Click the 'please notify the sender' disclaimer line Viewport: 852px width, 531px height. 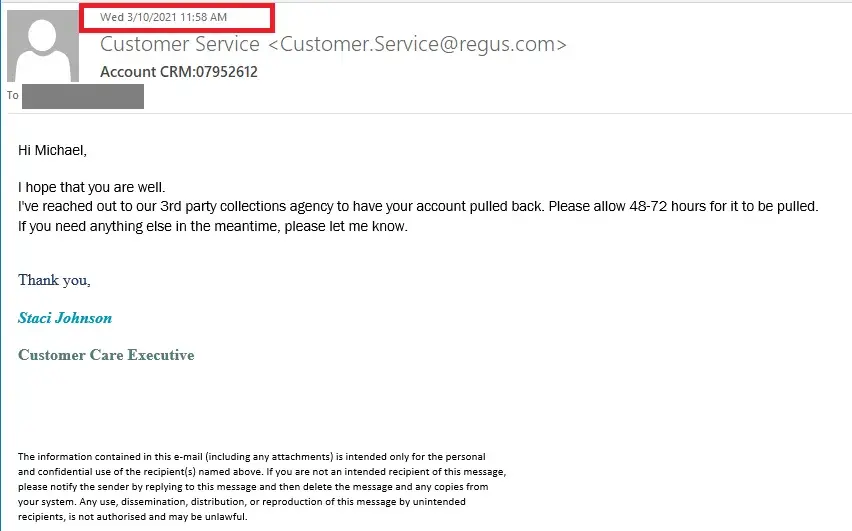(x=253, y=486)
